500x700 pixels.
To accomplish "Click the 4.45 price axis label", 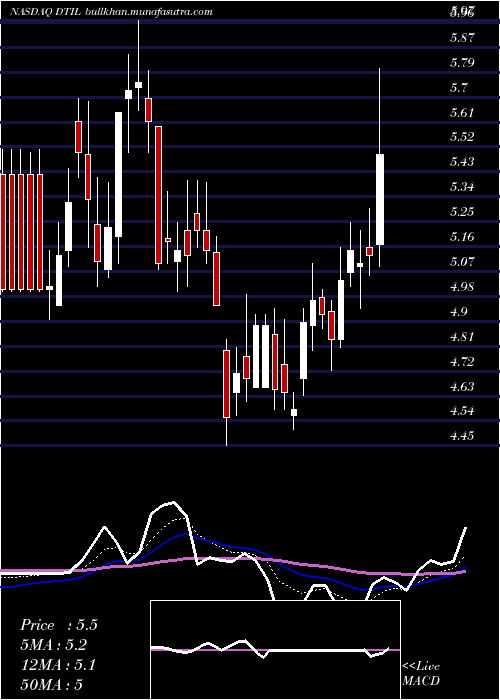I will point(462,436).
